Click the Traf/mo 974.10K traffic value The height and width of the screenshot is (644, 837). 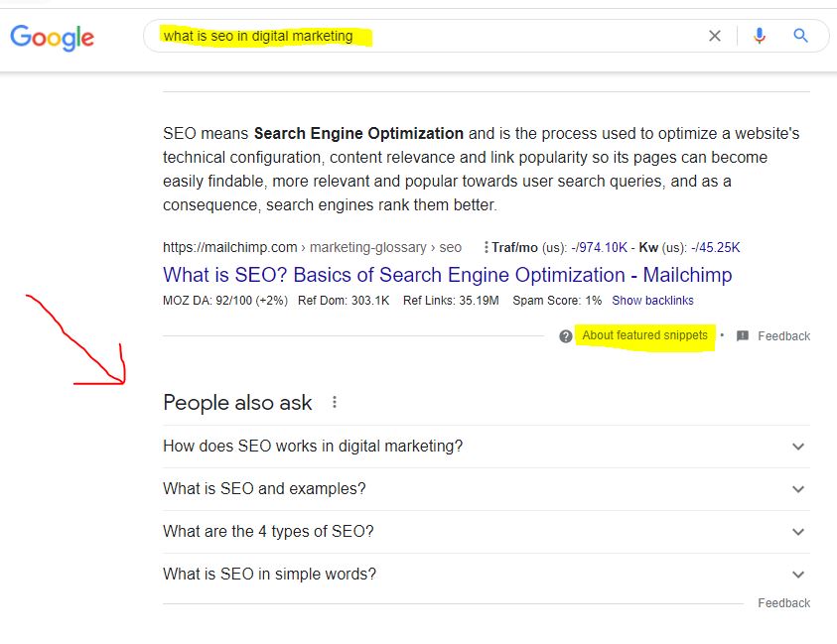(x=600, y=247)
